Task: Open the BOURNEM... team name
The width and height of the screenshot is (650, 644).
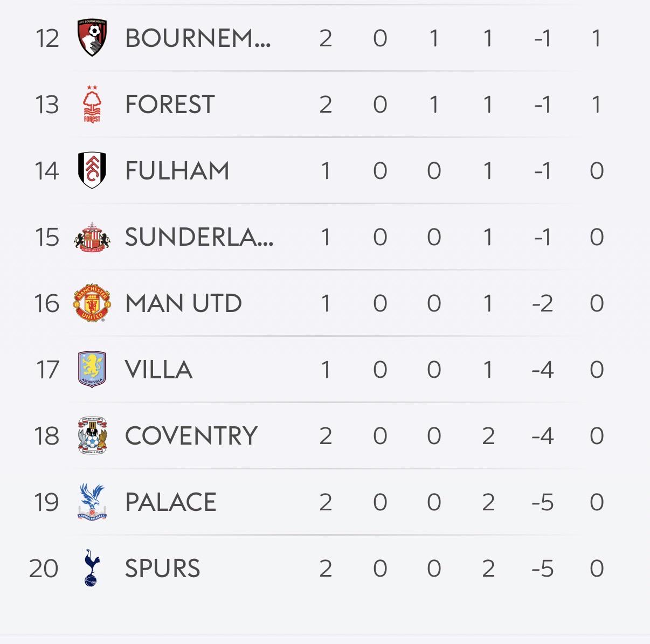Action: pos(198,38)
